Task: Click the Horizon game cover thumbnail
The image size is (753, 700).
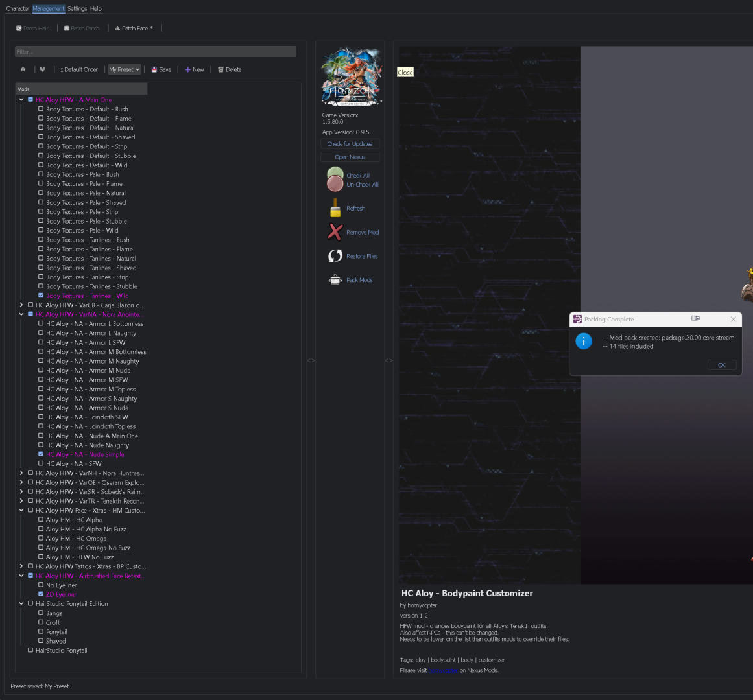Action: click(352, 76)
